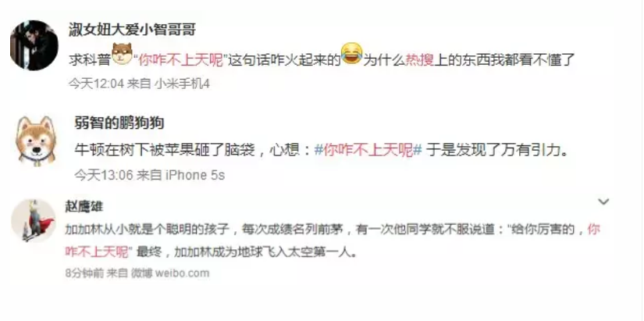Expand the chevron menu on 赵鹰雄's post
The height and width of the screenshot is (321, 644).
pos(603,202)
